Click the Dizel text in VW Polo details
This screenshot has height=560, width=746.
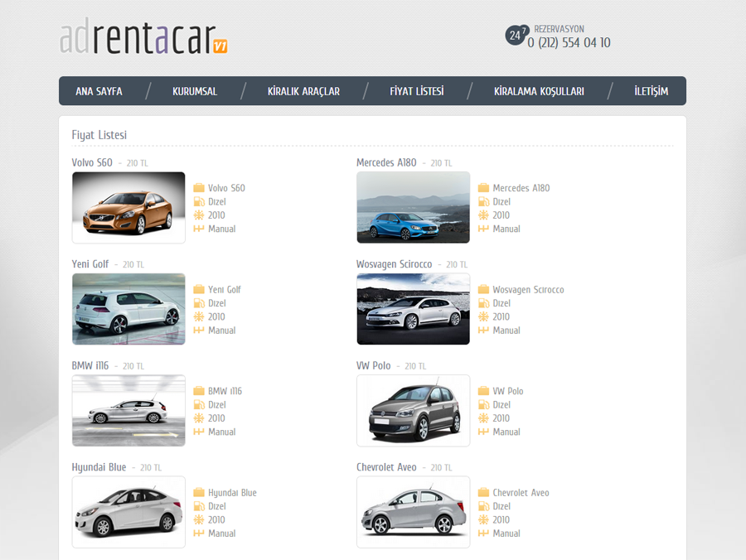[x=501, y=405]
